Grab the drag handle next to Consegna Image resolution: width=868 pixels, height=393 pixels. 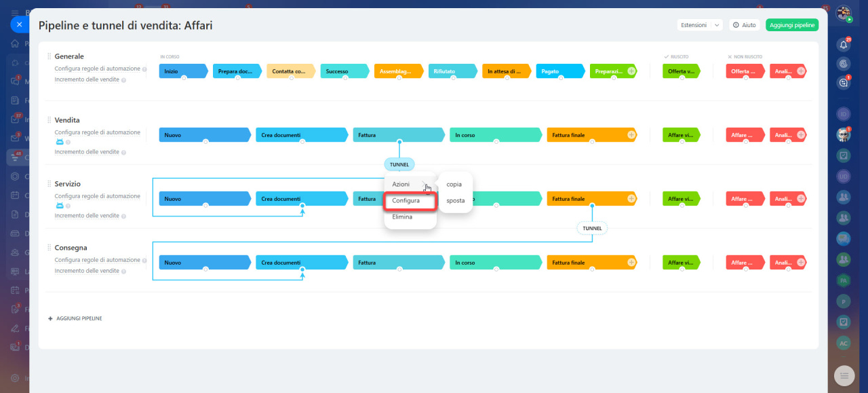click(x=49, y=248)
